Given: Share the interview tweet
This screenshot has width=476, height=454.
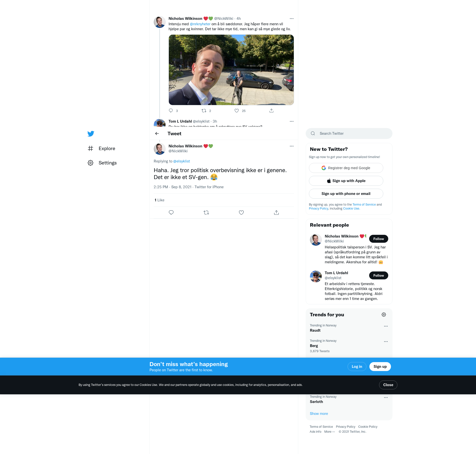Looking at the screenshot, I should tap(271, 111).
